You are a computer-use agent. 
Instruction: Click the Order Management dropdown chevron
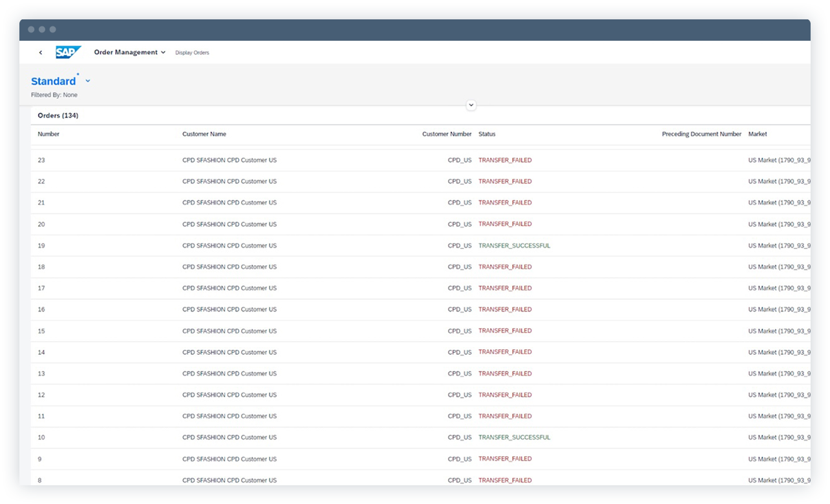coord(163,52)
